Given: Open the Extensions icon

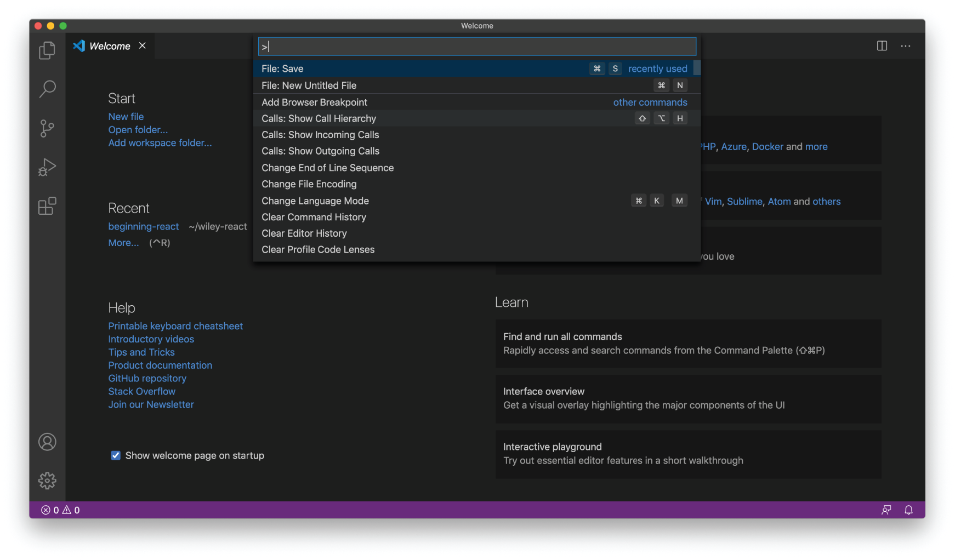Looking at the screenshot, I should 47,206.
